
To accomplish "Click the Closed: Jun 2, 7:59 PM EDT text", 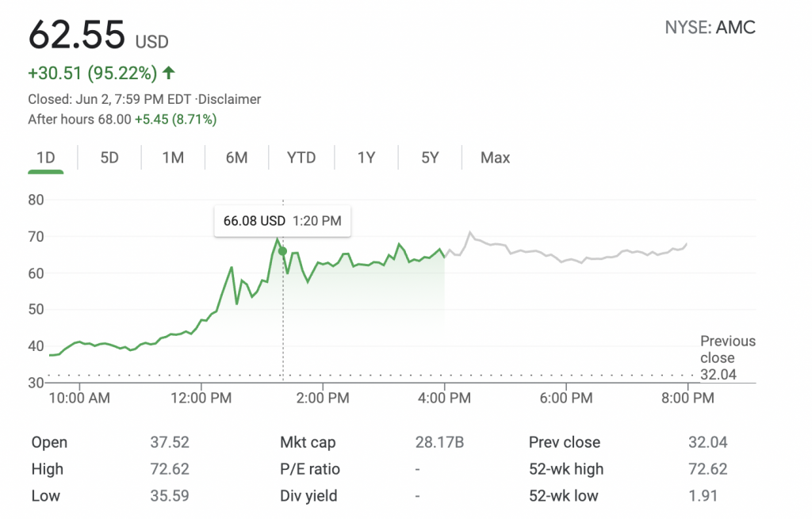I will pos(109,99).
